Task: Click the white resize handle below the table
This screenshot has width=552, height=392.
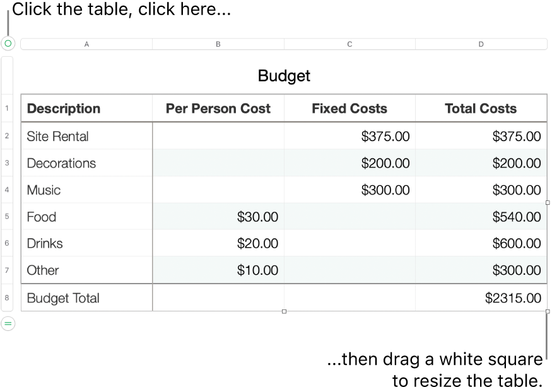Action: [x=285, y=310]
